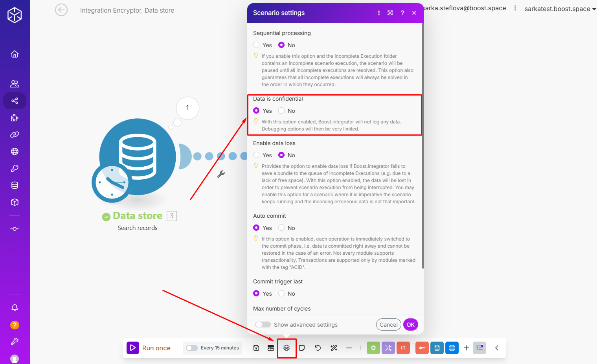Open the orange Encryptor key tool
The image size is (597, 364).
[422, 348]
